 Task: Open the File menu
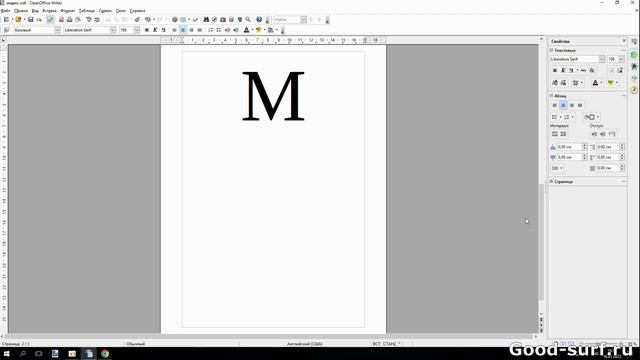point(6,11)
